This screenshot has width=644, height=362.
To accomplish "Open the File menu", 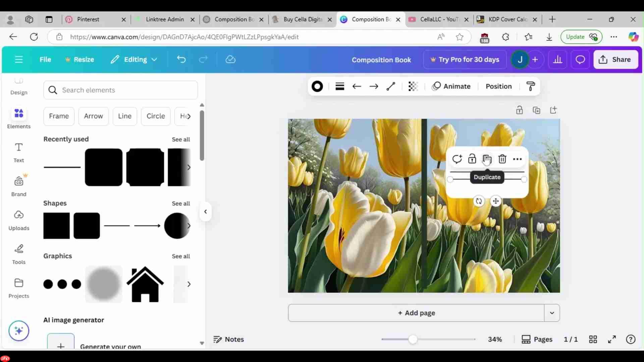I will coord(45,60).
